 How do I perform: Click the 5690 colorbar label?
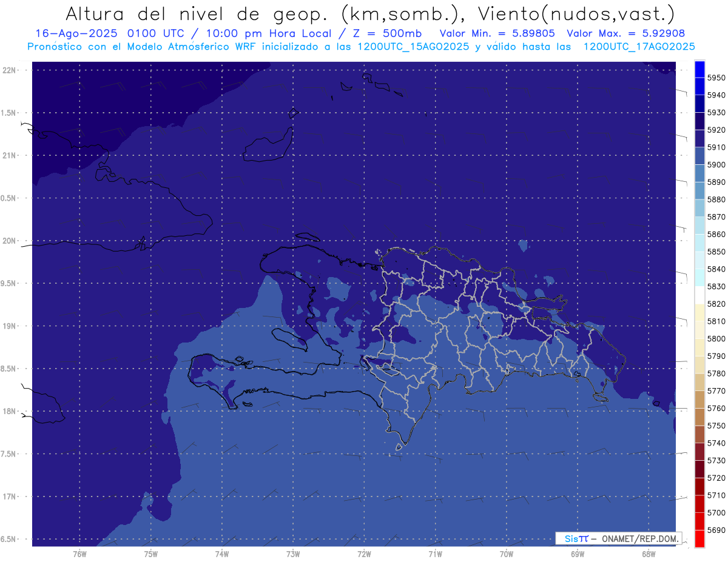point(716,530)
